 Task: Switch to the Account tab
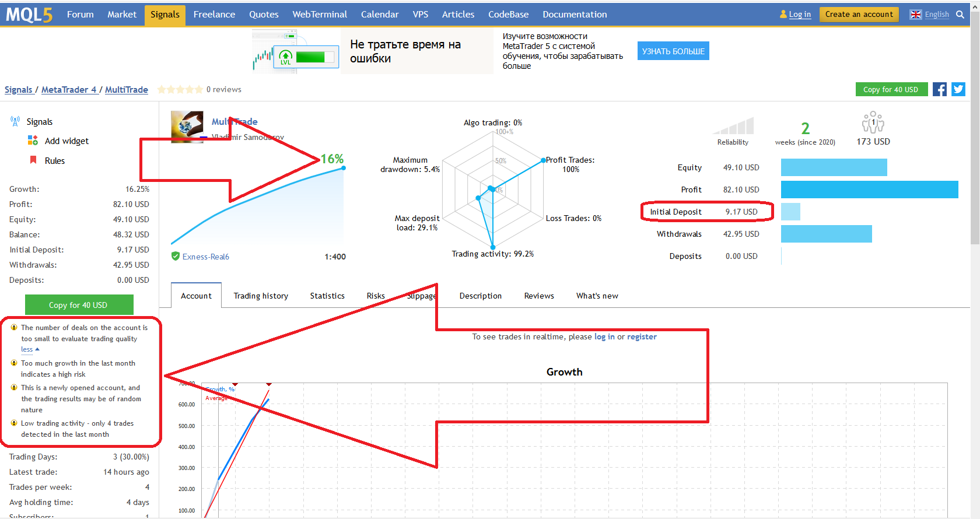point(196,296)
